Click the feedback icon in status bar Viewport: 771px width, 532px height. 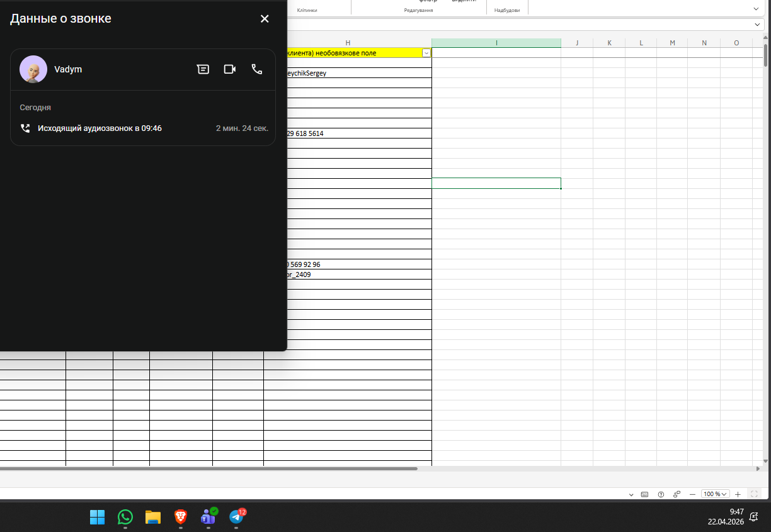[x=677, y=494]
